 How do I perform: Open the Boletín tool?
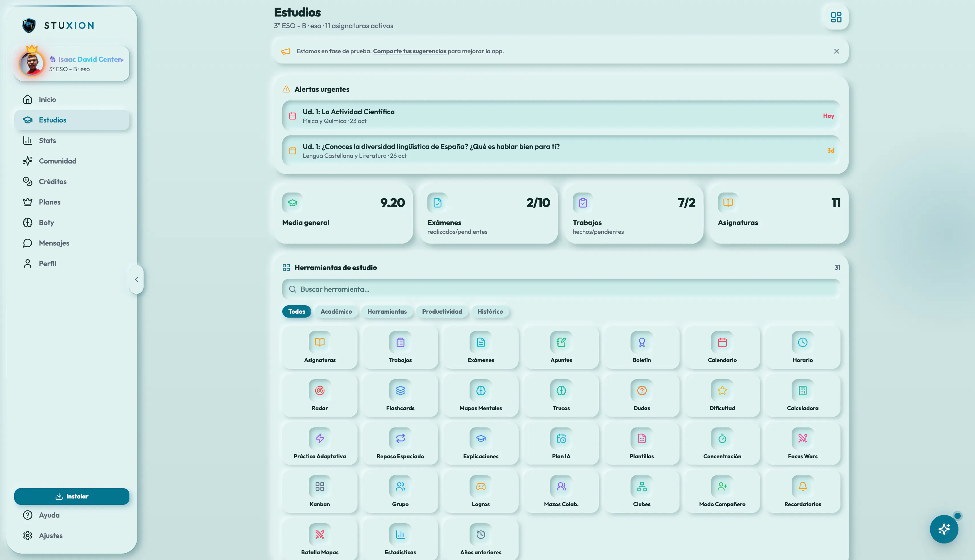(x=642, y=348)
